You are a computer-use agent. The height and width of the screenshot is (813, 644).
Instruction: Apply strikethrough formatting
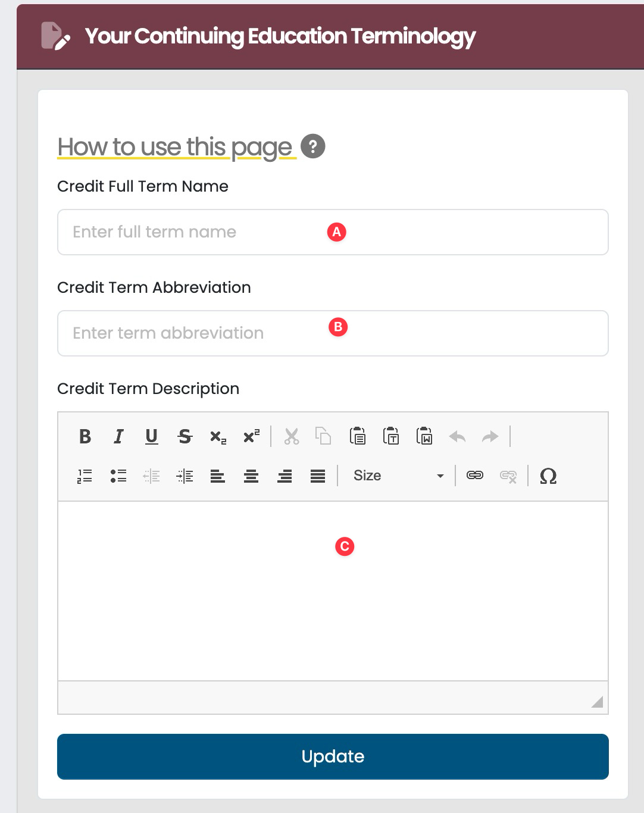click(x=185, y=437)
